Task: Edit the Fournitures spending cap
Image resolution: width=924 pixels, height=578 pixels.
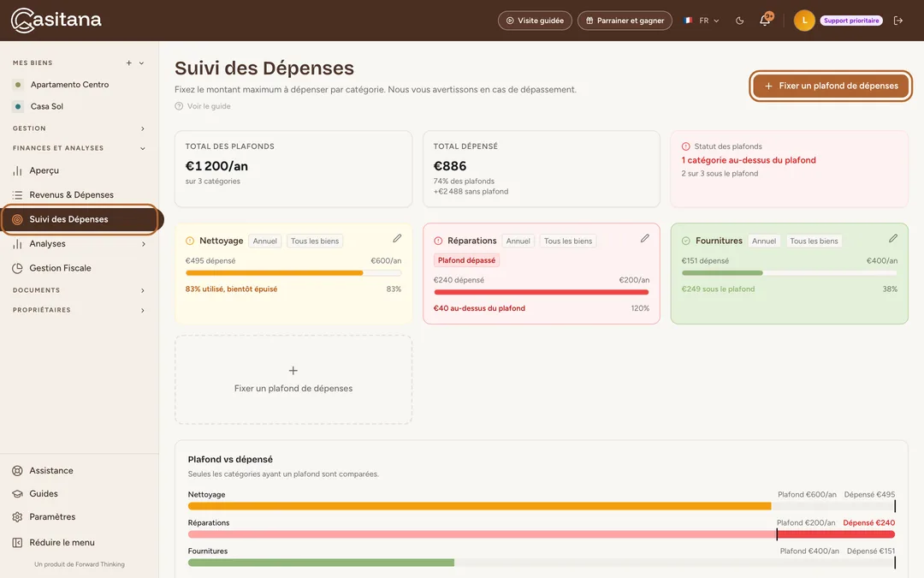Action: (x=893, y=238)
